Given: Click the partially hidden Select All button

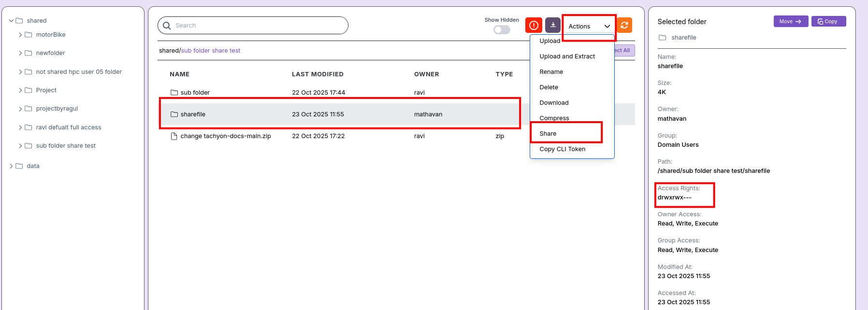Looking at the screenshot, I should 624,50.
